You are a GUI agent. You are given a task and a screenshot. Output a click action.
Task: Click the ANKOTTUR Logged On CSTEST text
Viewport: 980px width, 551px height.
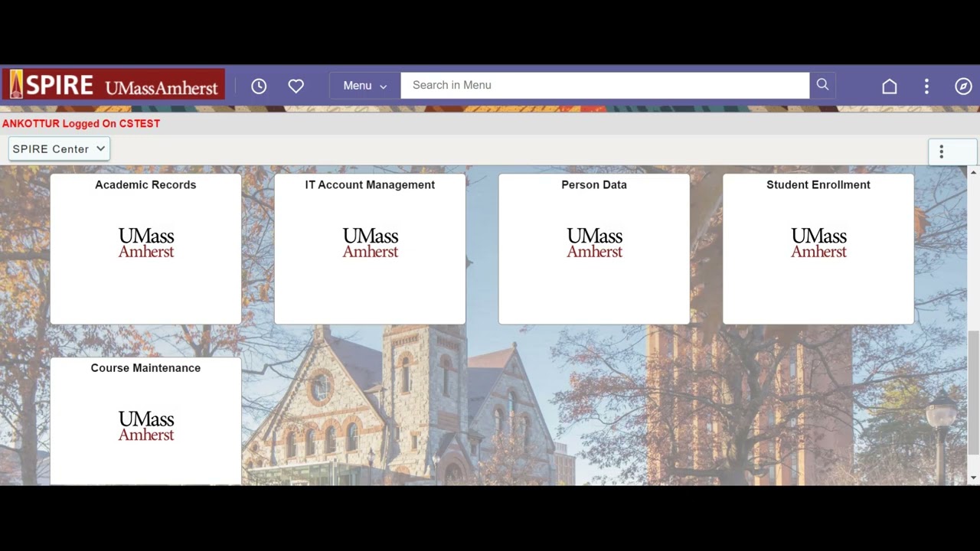coord(81,123)
